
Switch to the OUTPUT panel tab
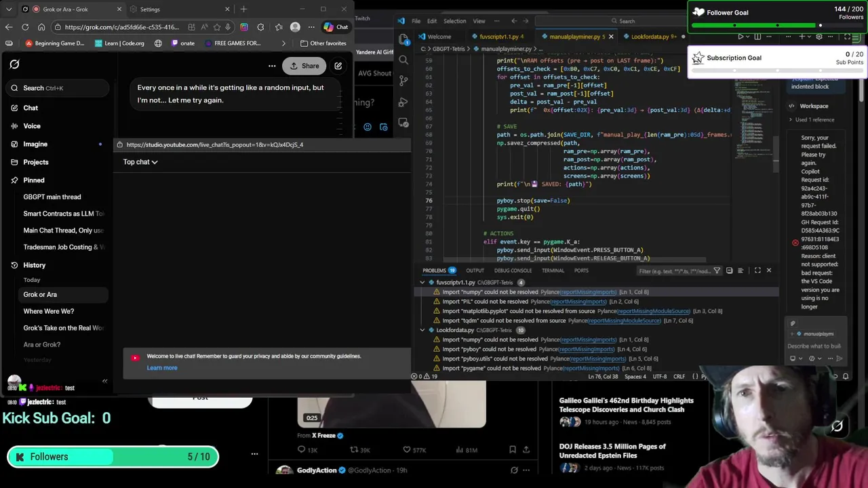pyautogui.click(x=475, y=270)
